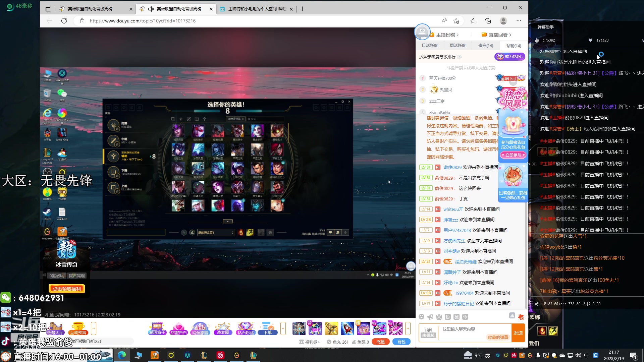The height and width of the screenshot is (362, 644).
Task: Open the taskbar notification center
Action: [x=634, y=356]
